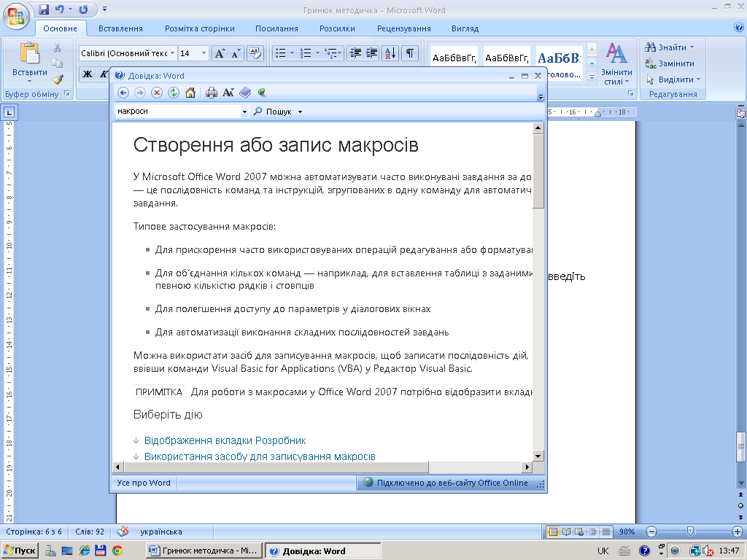This screenshot has height=560, width=747.
Task: Open the Help home page
Action: coord(190,93)
